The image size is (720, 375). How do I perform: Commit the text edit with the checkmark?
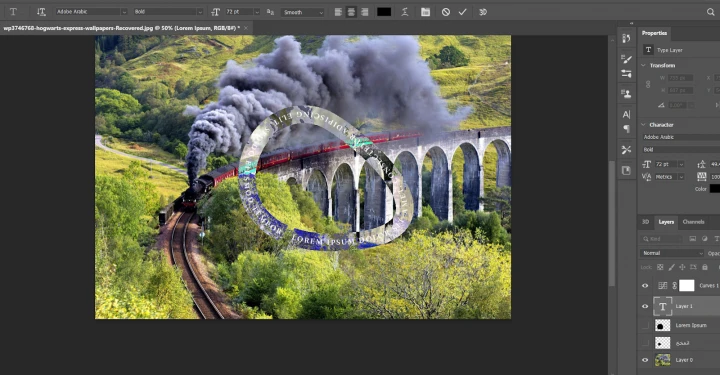click(x=462, y=12)
